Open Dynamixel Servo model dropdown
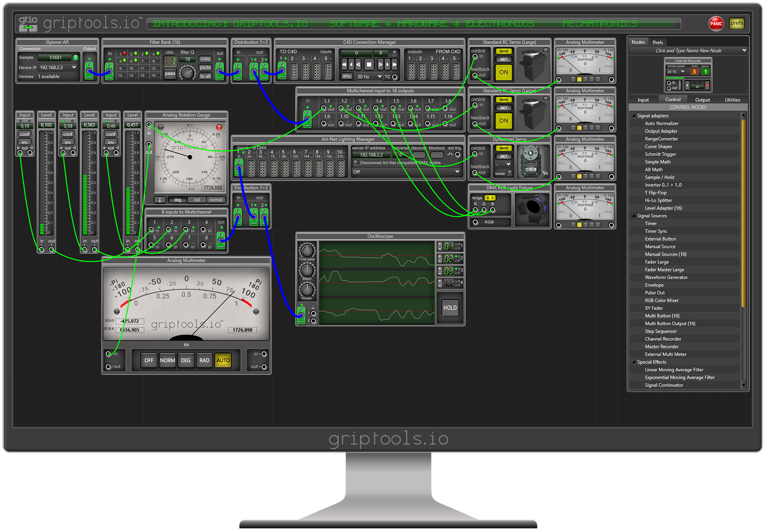This screenshot has width=765, height=532. click(503, 164)
